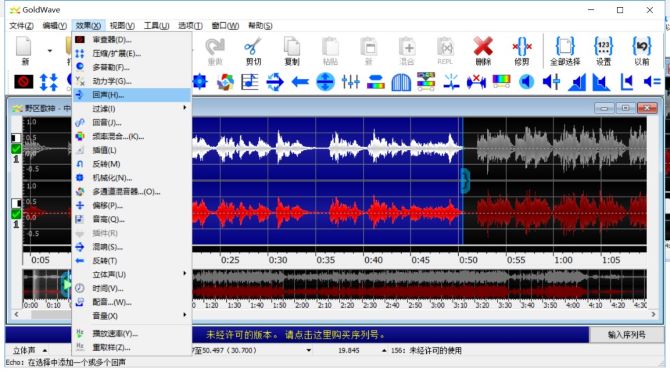Screen dimensions: 670x372
Task: Open the Tools (工具) menu
Action: point(156,26)
